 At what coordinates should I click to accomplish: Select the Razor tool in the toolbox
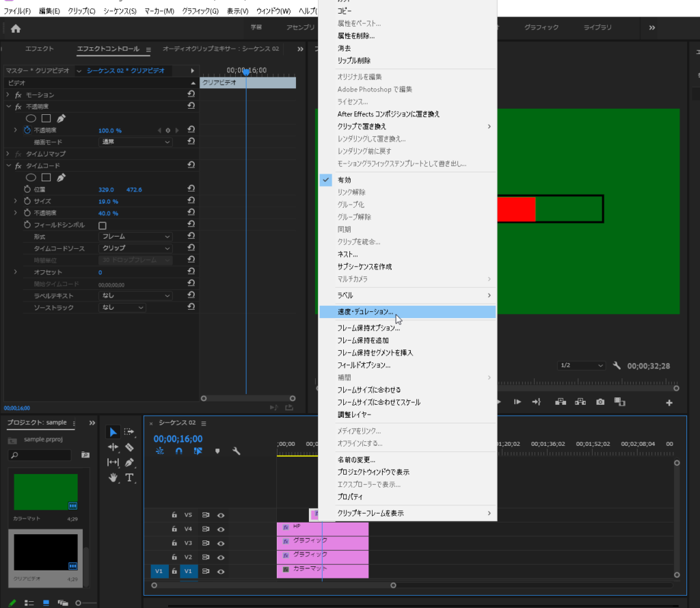(x=129, y=447)
